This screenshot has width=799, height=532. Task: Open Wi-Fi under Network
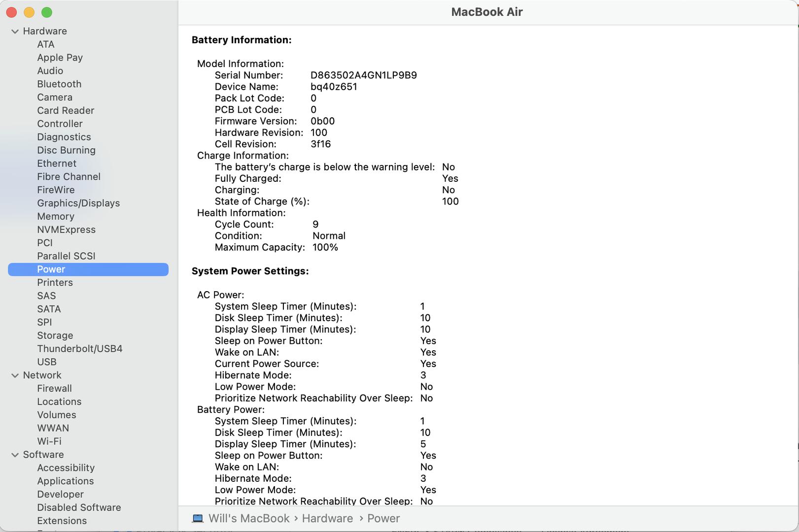(x=49, y=441)
